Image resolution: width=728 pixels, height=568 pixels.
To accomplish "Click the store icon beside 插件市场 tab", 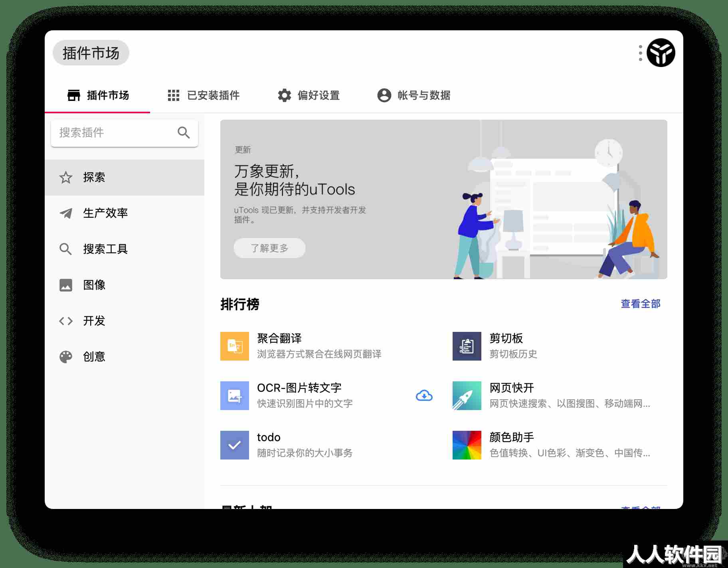I will pos(74,95).
